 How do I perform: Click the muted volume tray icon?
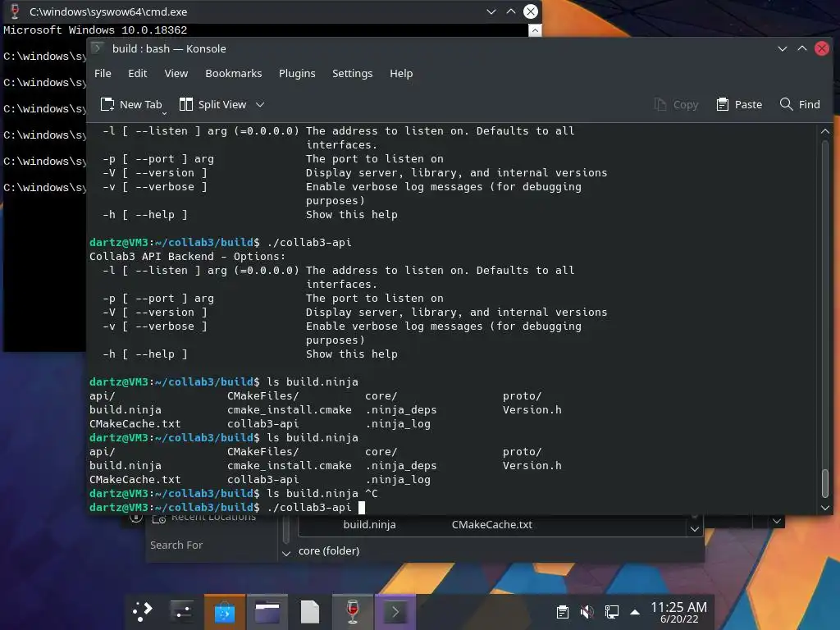pyautogui.click(x=587, y=612)
